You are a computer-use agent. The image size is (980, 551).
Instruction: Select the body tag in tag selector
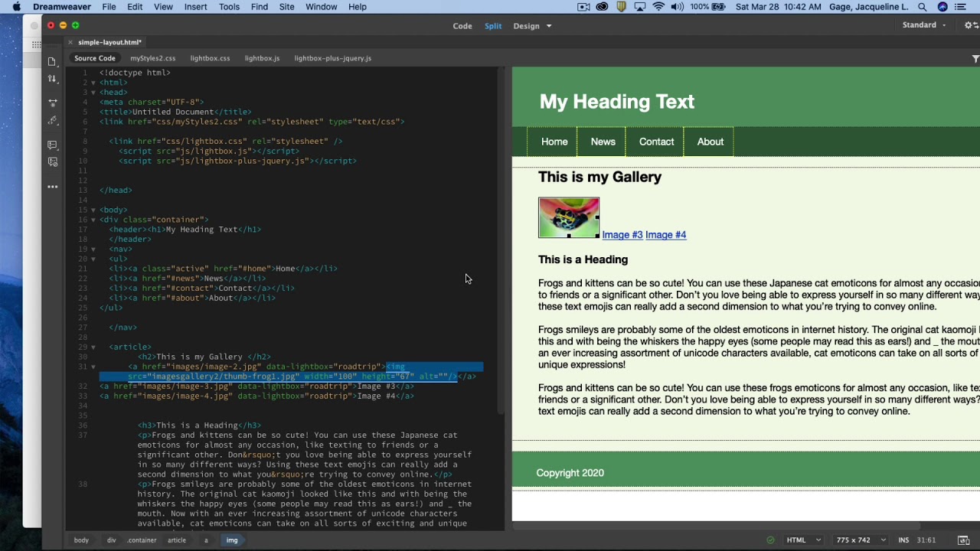click(81, 540)
